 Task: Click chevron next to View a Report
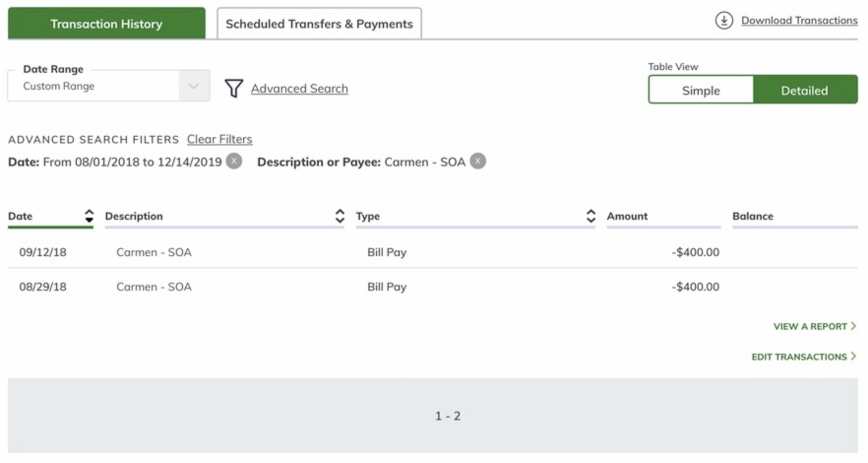click(x=854, y=326)
